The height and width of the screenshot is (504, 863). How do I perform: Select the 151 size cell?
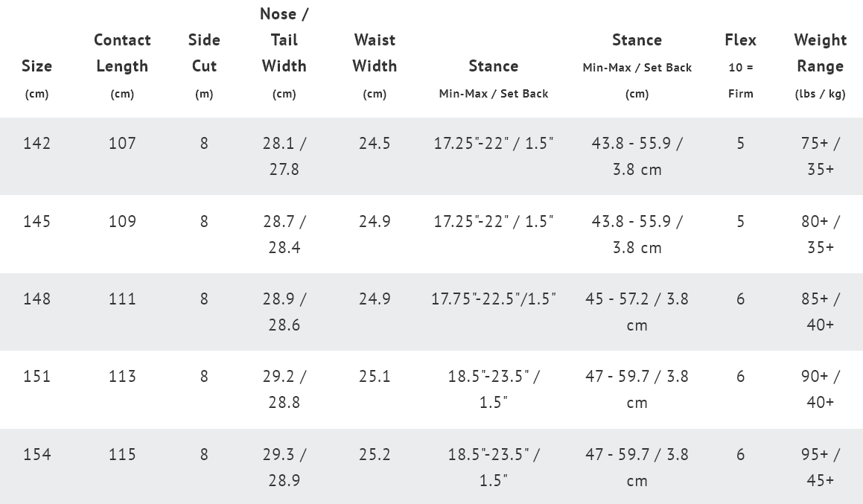(x=36, y=376)
